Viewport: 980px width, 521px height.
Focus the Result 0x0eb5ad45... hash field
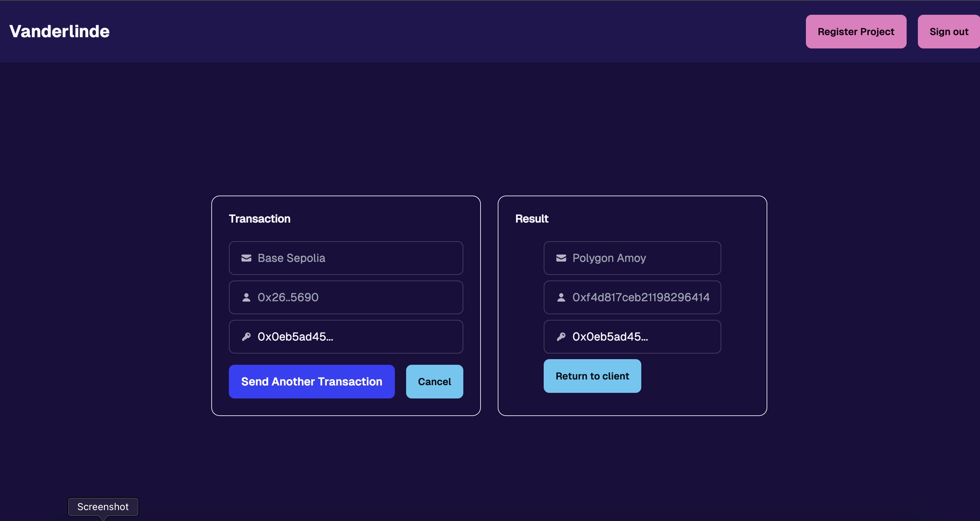[632, 336]
